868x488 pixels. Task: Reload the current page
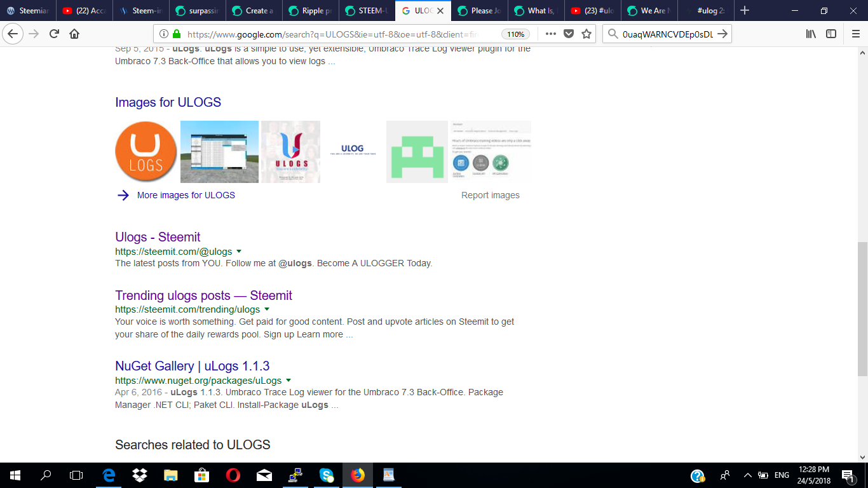tap(55, 34)
